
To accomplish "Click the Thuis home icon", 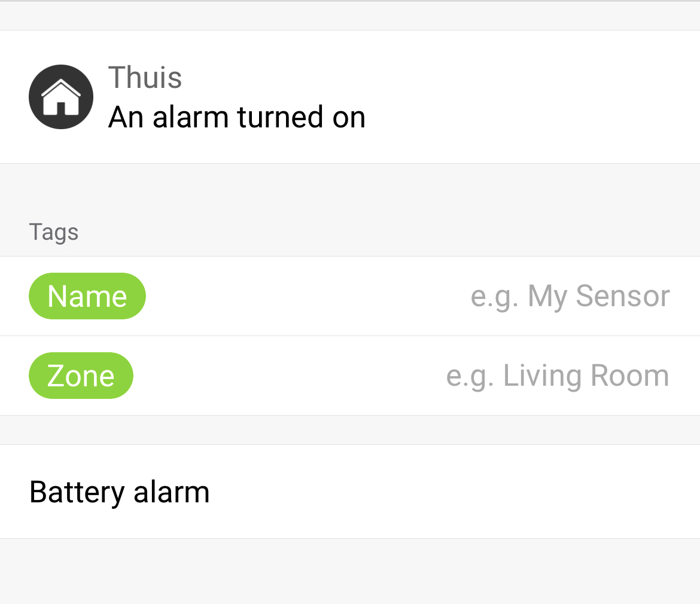I will (x=61, y=97).
